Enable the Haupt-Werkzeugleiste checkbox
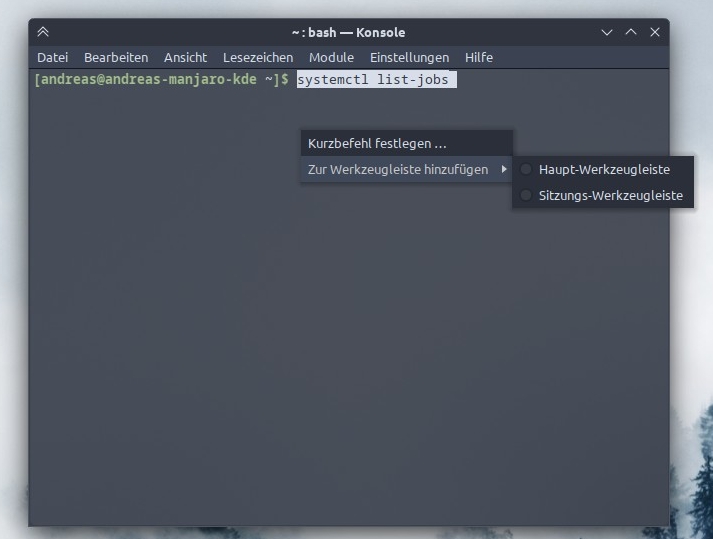Viewport: 713px width, 539px height. point(527,169)
